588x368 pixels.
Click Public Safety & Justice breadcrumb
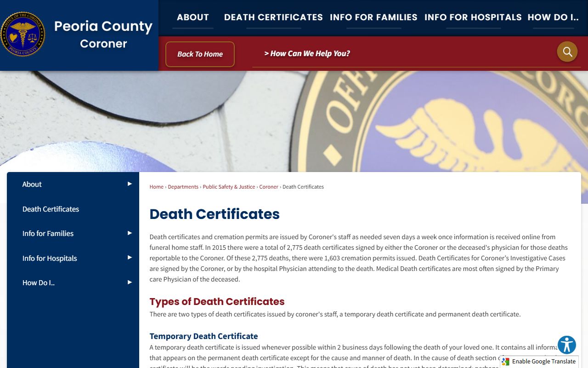point(229,187)
